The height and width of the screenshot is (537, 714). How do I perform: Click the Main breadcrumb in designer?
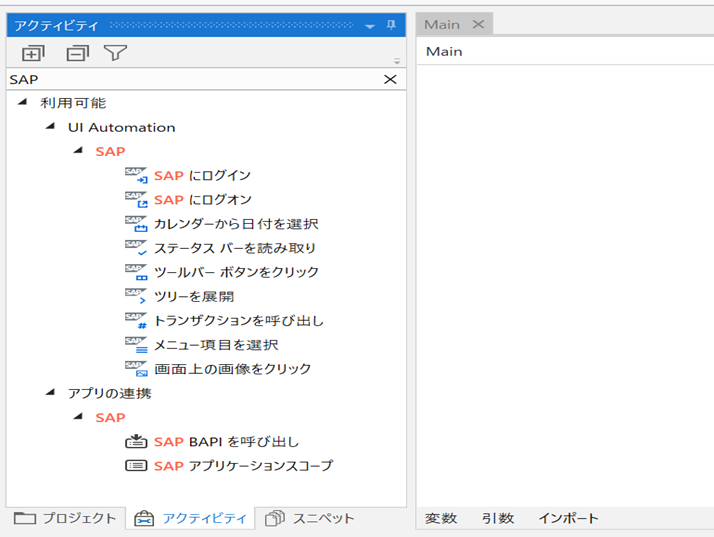coord(444,51)
